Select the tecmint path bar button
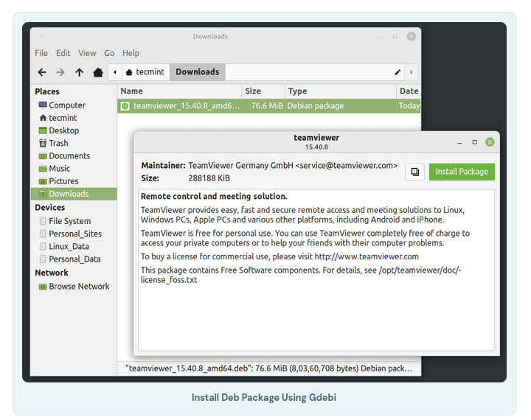The height and width of the screenshot is (420, 531). coord(145,72)
